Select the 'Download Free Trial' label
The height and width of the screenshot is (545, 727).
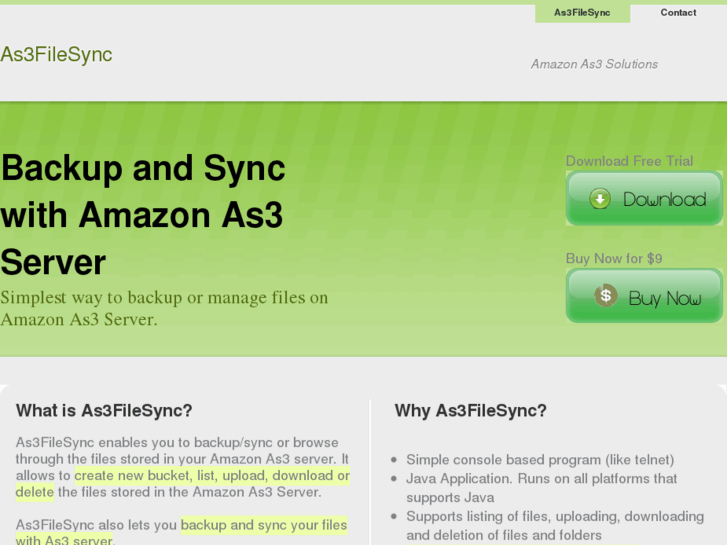(629, 161)
